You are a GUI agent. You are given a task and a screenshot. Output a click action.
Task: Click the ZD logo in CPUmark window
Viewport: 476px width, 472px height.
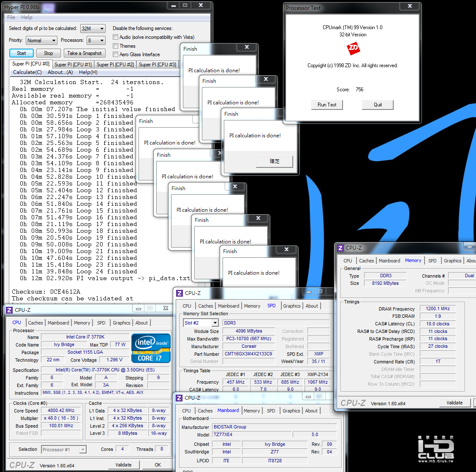[x=353, y=48]
